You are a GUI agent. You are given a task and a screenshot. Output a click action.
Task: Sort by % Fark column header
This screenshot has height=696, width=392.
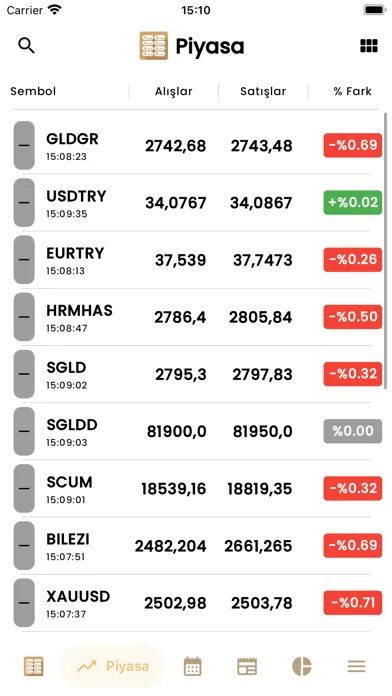click(x=352, y=91)
